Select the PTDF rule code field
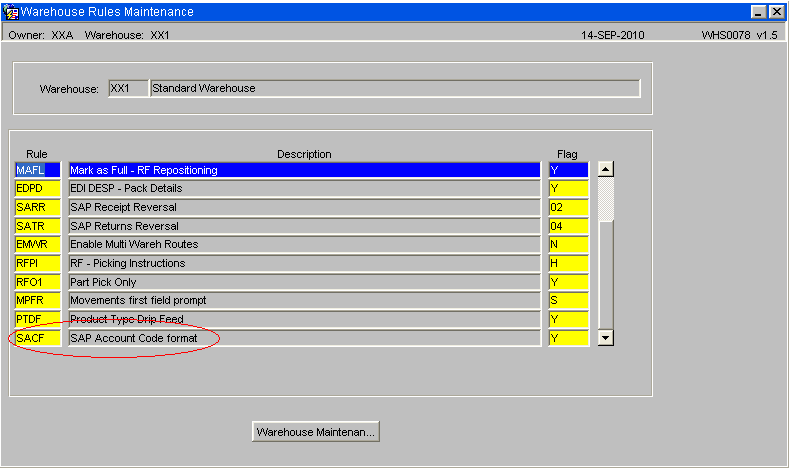 click(x=38, y=319)
